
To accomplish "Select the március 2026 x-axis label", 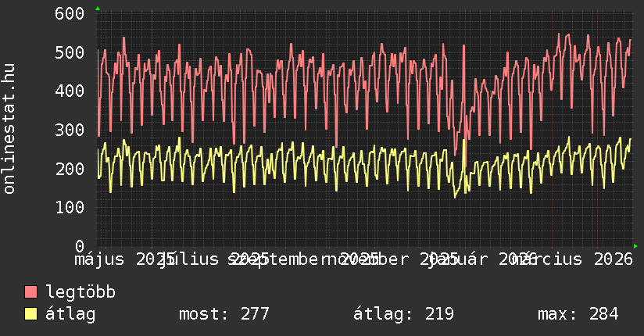I will (x=574, y=259).
